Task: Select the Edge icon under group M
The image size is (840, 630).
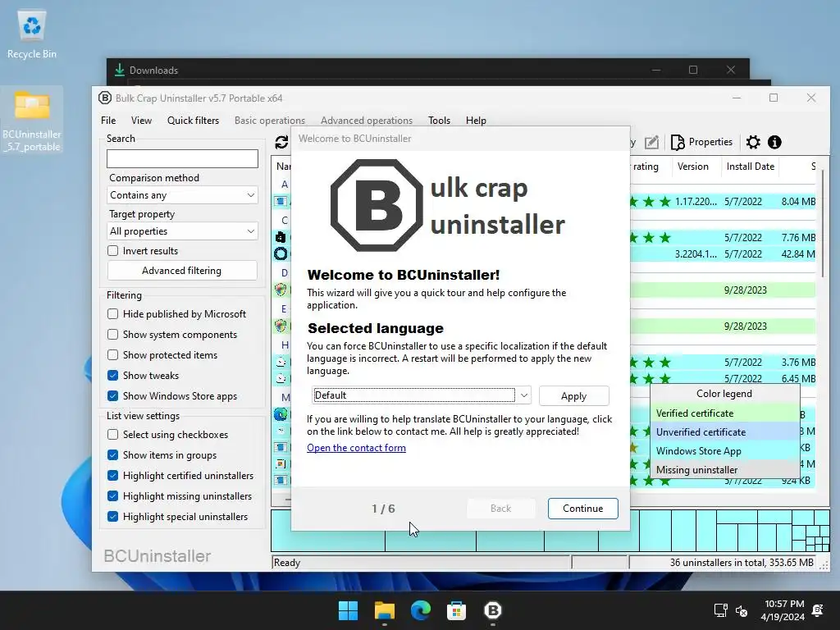Action: point(281,414)
